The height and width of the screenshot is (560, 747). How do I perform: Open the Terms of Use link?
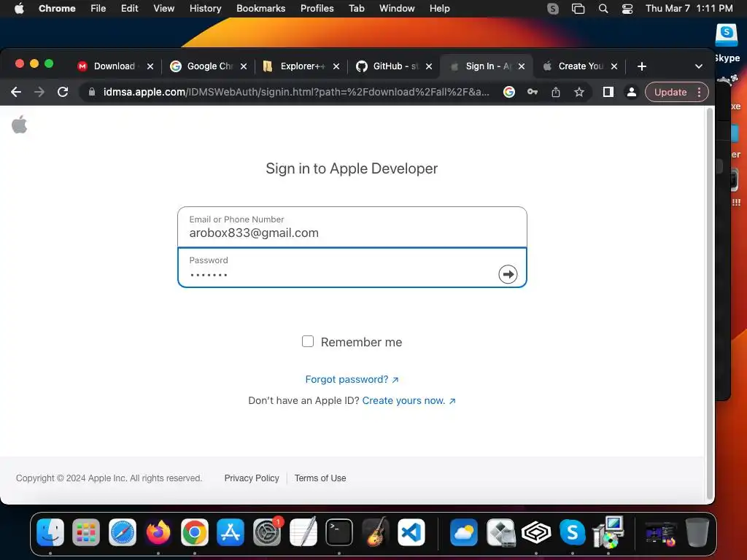click(x=320, y=478)
